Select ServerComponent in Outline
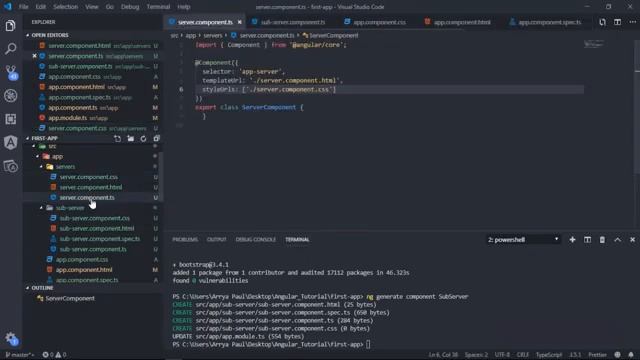 (x=70, y=298)
